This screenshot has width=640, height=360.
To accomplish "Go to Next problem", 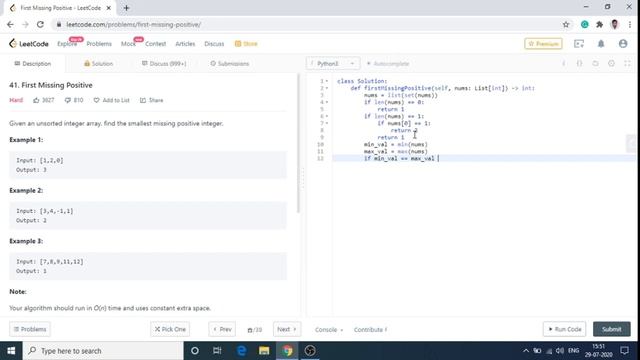I will click(x=287, y=329).
